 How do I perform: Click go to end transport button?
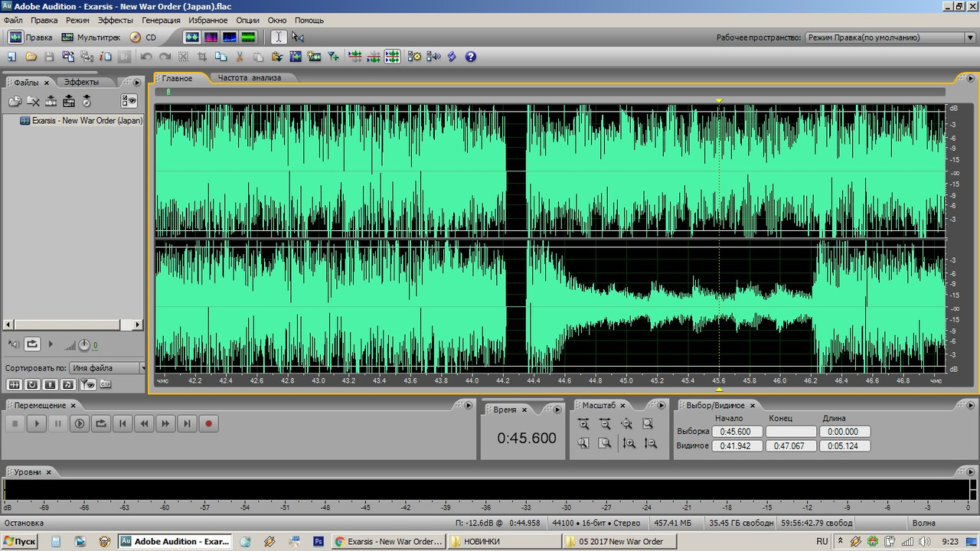187,423
